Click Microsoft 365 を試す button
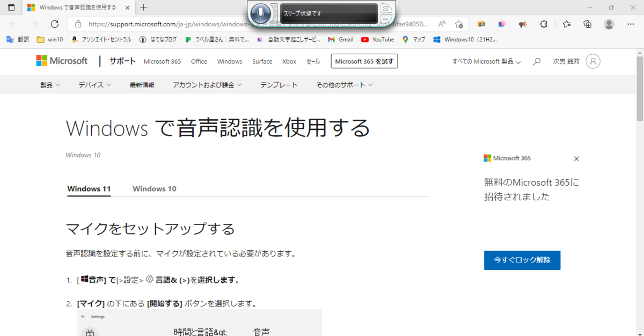644x336 pixels. 364,62
